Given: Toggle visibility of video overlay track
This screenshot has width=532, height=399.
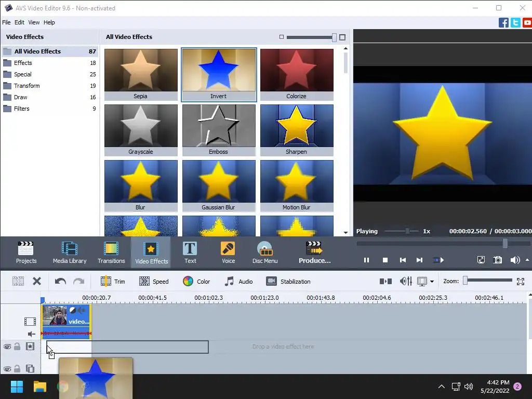Looking at the screenshot, I should tap(7, 369).
